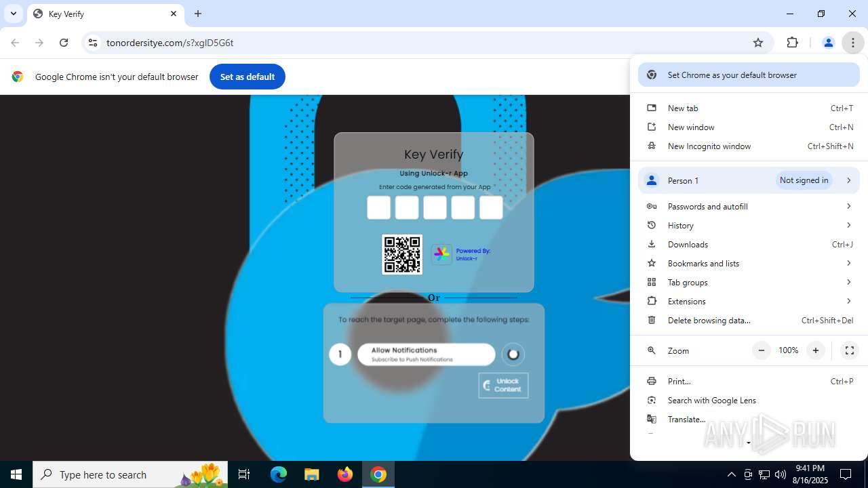Click the browser forward arrow
The width and height of the screenshot is (868, 488).
pos(39,43)
